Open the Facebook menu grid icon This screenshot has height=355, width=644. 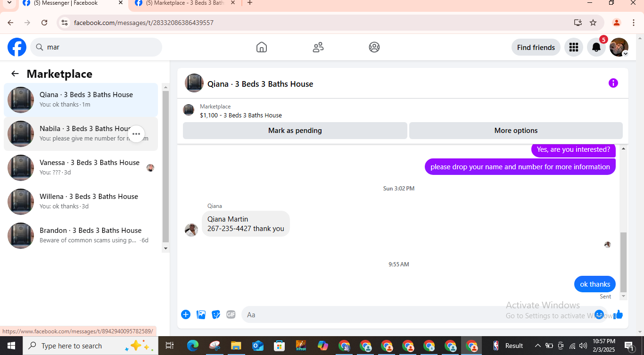click(574, 47)
